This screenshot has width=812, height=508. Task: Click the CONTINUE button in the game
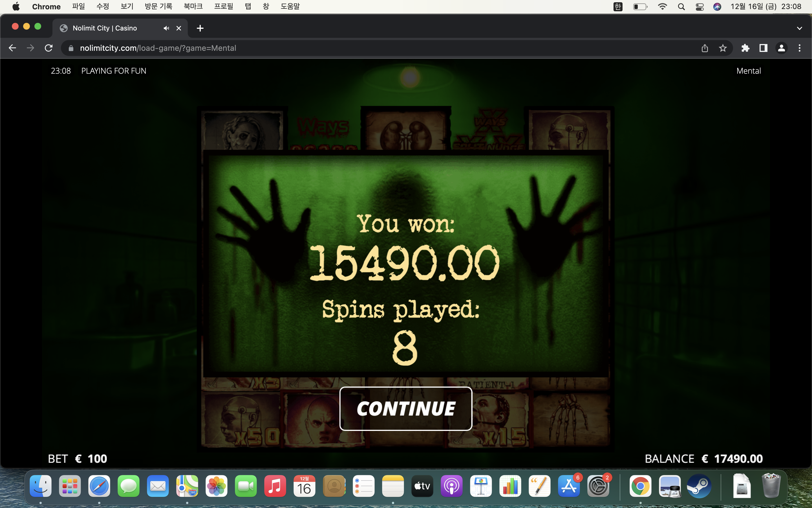pyautogui.click(x=406, y=409)
